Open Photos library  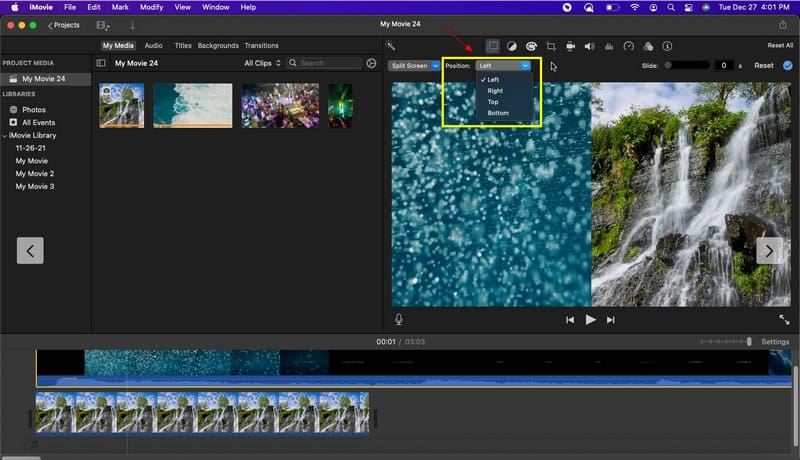coord(34,110)
